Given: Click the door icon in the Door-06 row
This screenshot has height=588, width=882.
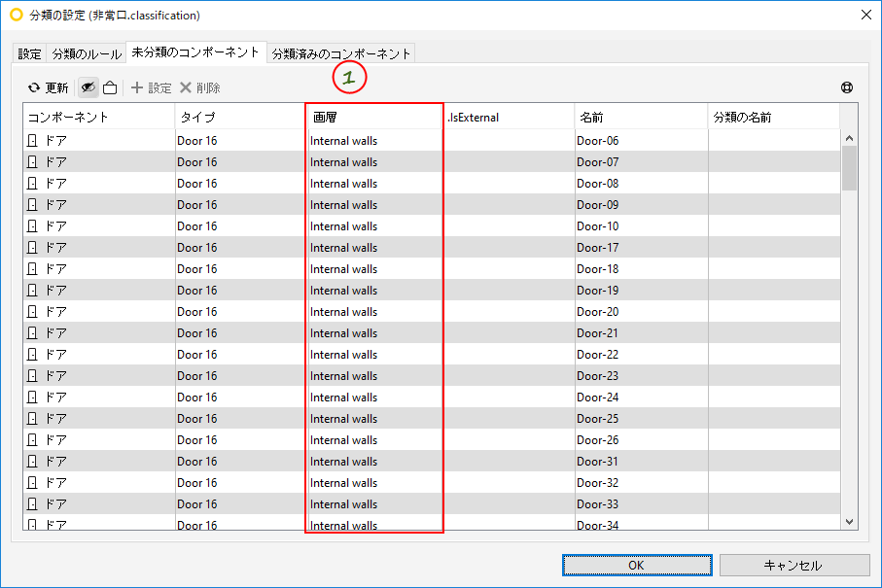Looking at the screenshot, I should click(x=33, y=141).
